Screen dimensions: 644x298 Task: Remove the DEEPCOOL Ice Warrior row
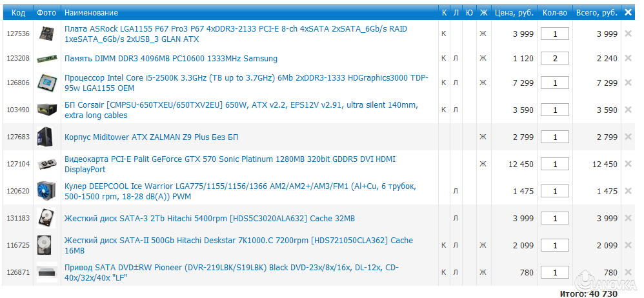point(628,191)
